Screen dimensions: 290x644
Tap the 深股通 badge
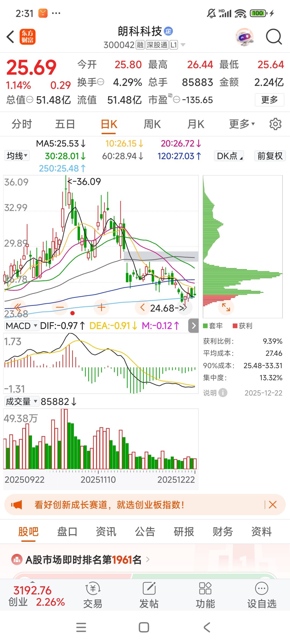pyautogui.click(x=157, y=45)
